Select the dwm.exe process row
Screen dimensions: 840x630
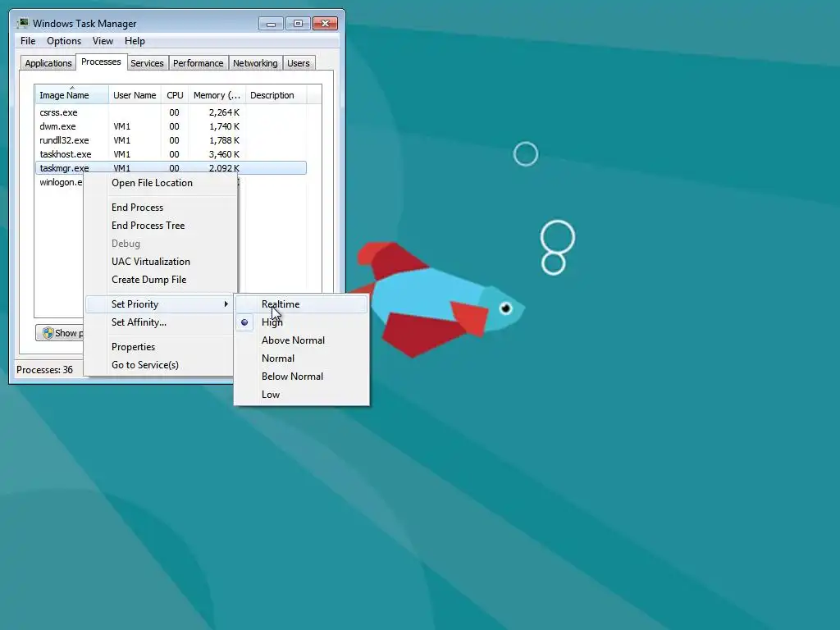(x=171, y=126)
